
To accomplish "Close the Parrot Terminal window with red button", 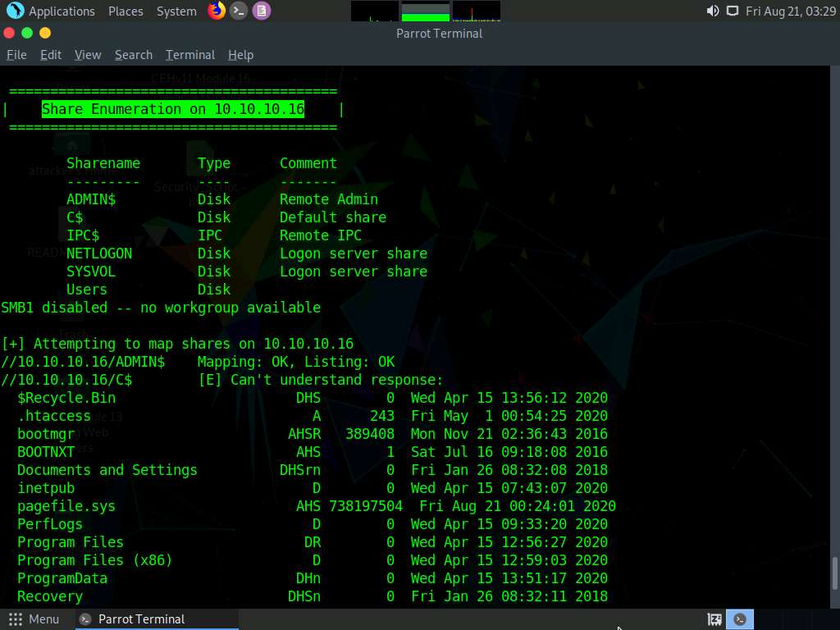I will [x=9, y=33].
